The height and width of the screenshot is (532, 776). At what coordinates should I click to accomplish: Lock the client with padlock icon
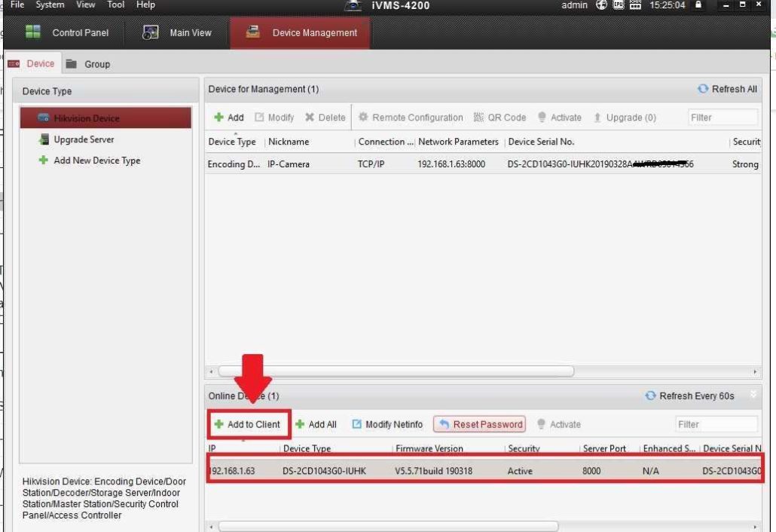point(699,6)
